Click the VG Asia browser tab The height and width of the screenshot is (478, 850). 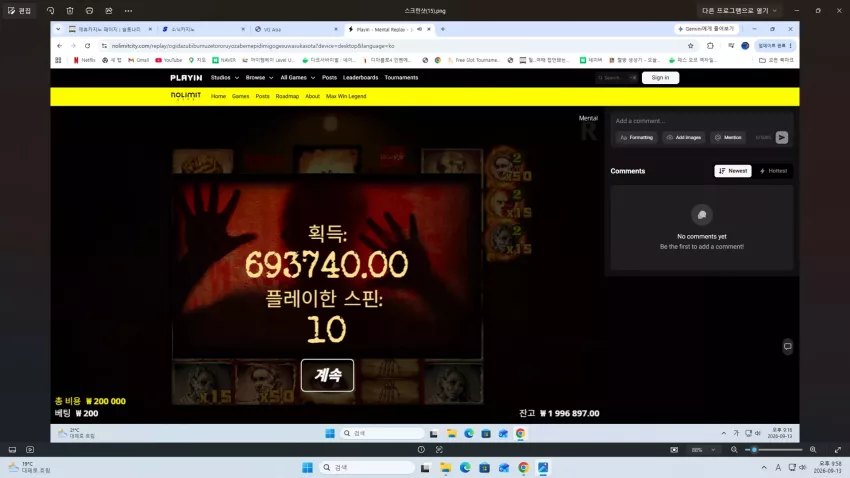pyautogui.click(x=295, y=29)
